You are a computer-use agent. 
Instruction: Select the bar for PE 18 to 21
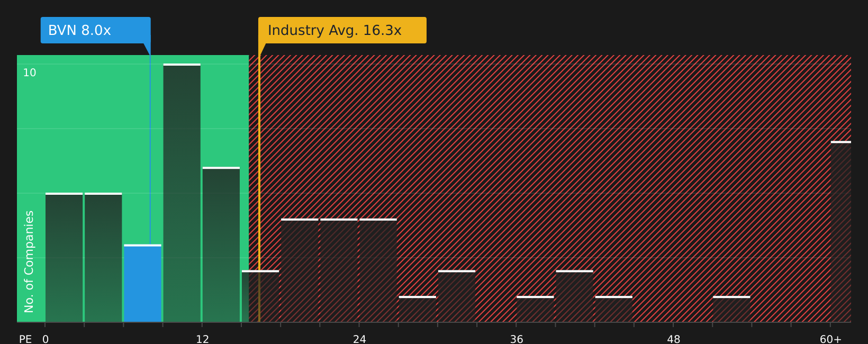300,270
